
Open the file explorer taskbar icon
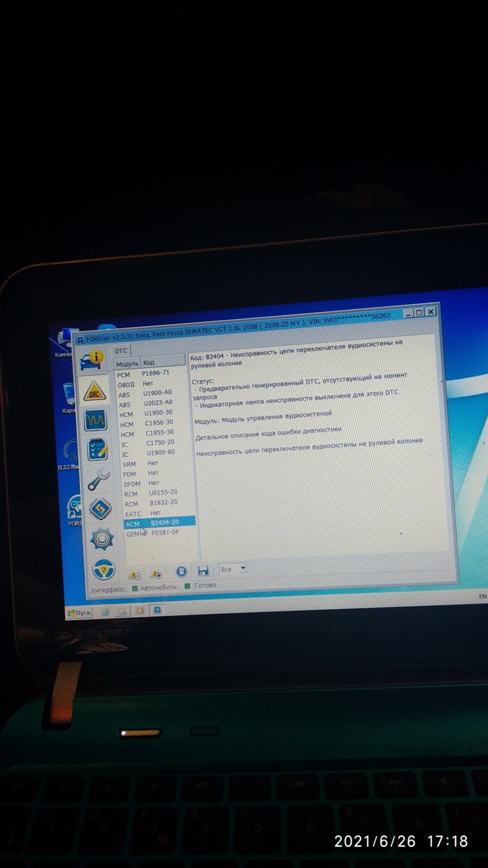click(123, 612)
